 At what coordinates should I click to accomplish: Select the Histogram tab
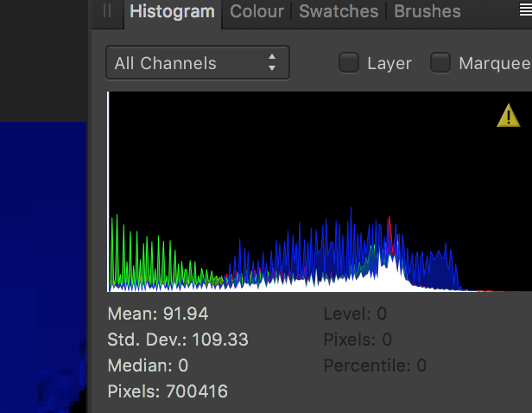point(173,11)
